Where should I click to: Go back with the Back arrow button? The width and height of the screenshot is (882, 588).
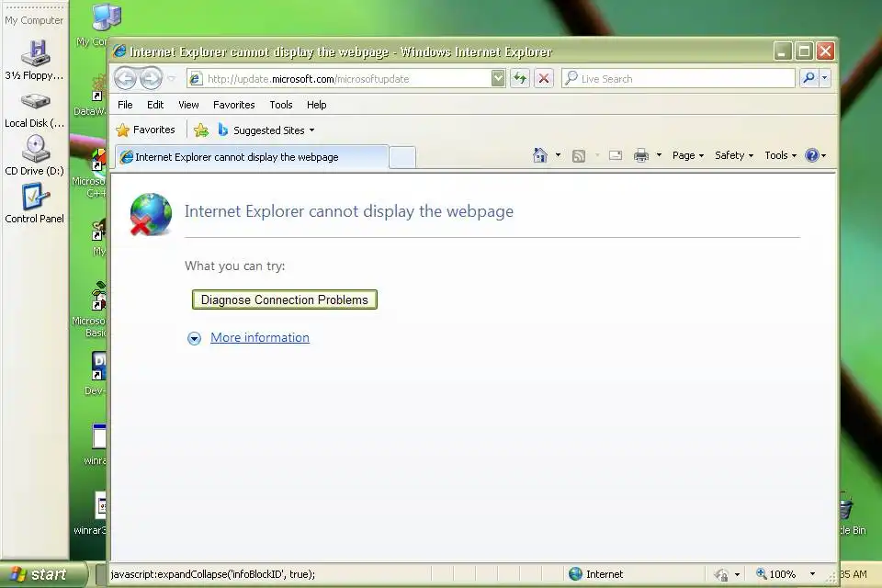(126, 78)
